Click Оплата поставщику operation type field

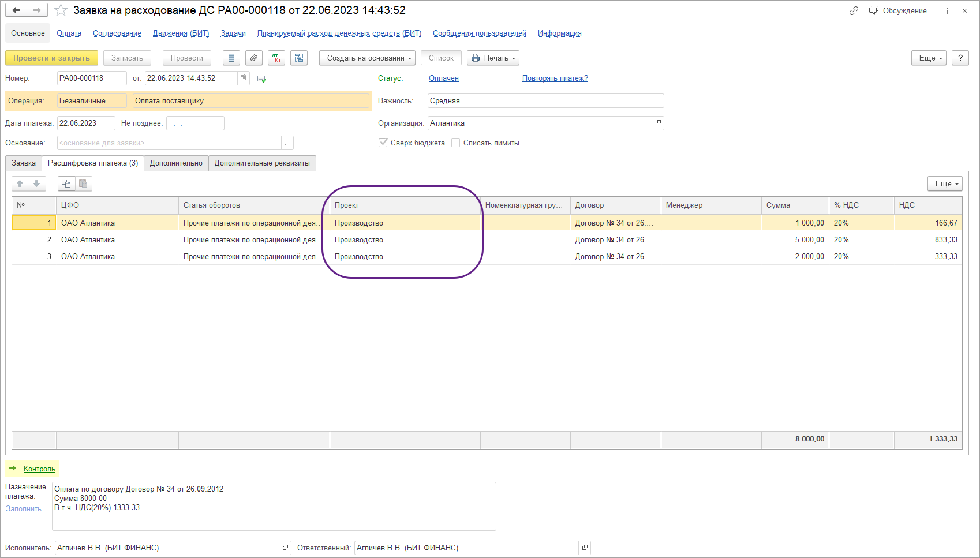[251, 100]
